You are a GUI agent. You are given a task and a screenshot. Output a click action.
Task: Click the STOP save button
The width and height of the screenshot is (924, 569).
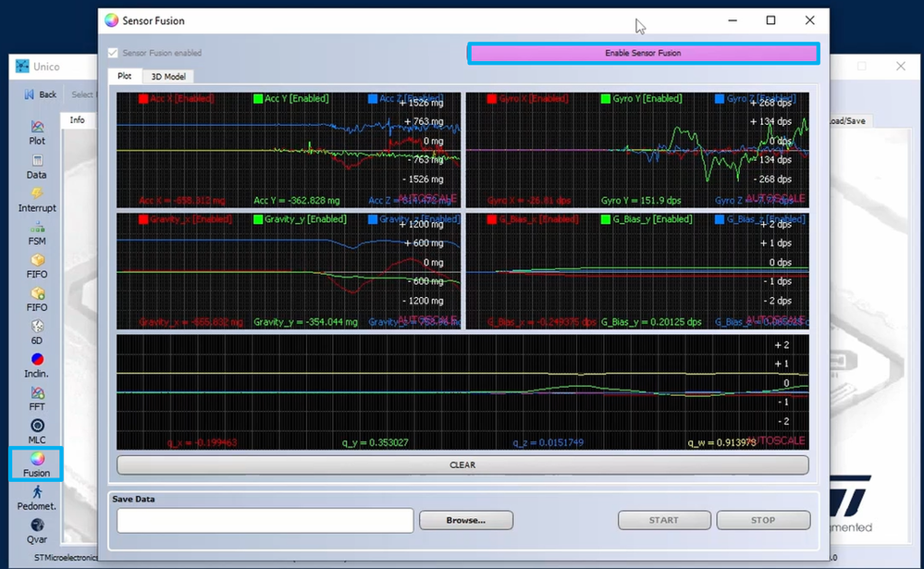[763, 520]
